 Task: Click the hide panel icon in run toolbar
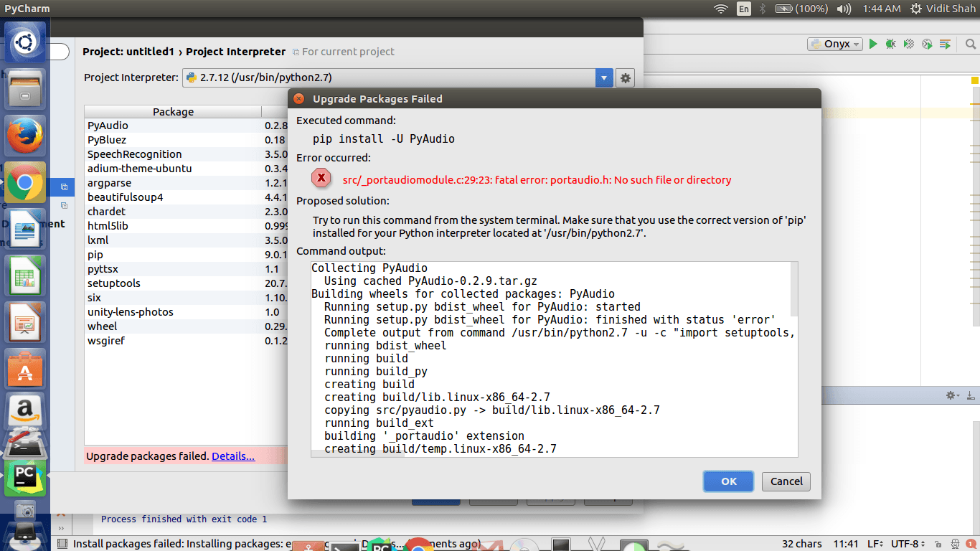click(971, 395)
